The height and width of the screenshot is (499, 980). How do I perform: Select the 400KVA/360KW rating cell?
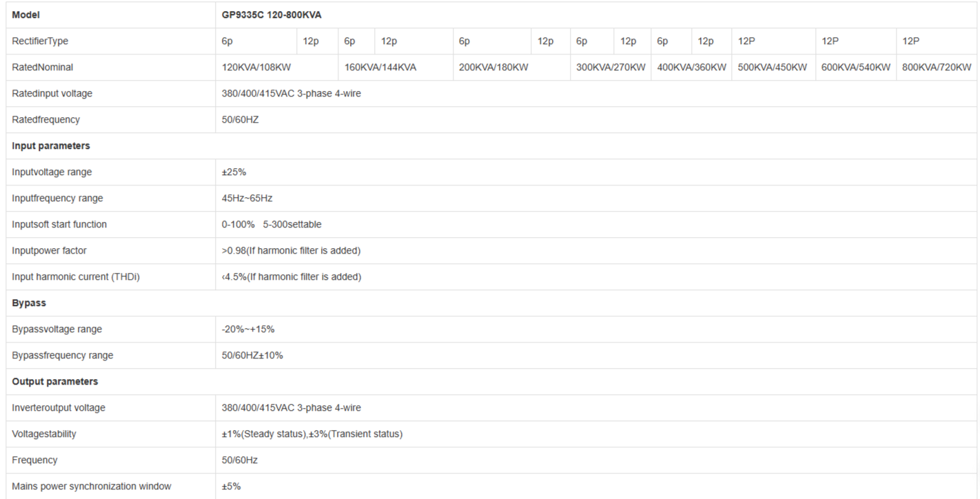691,68
